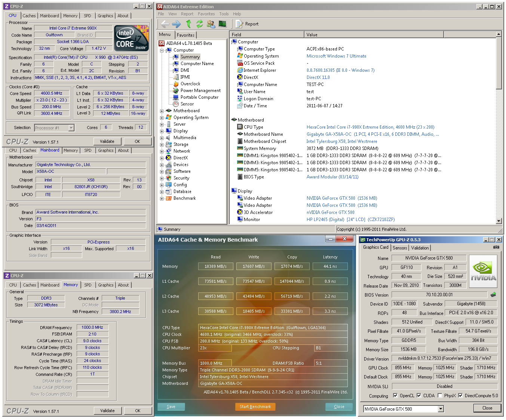Click the GPU-Z BIOS save icon
This screenshot has height=420, width=506.
493,295
